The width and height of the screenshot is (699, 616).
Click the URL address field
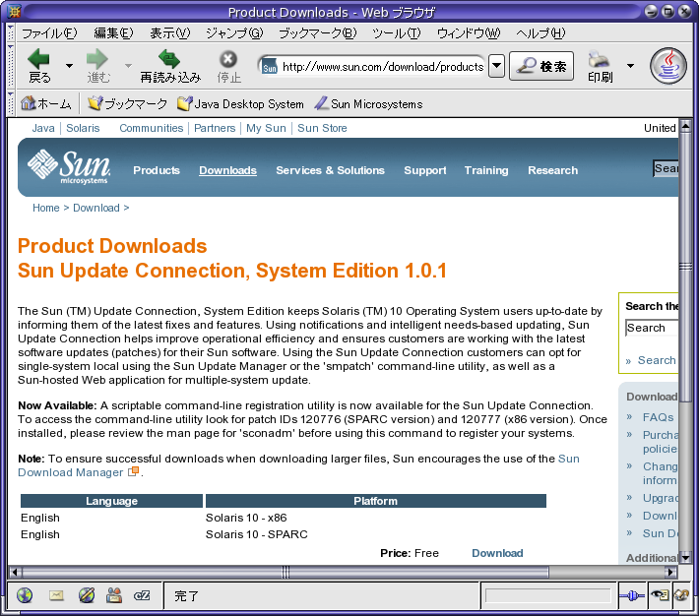coord(383,67)
